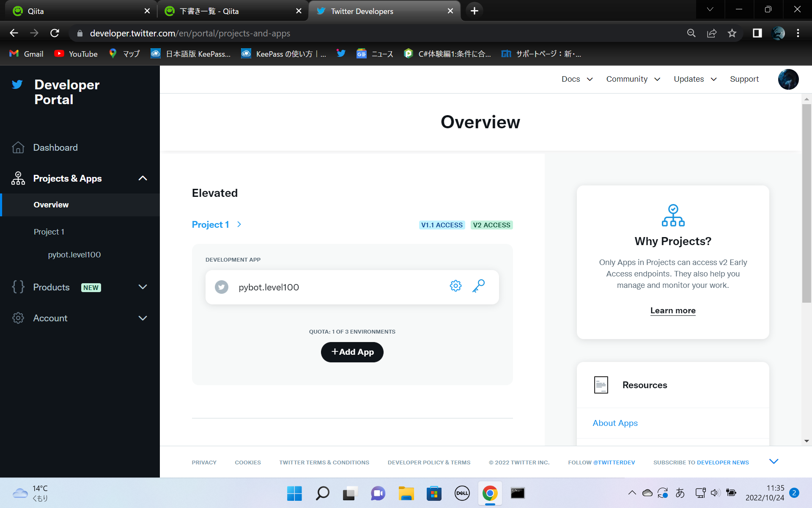
Task: Open the About Apps resource link
Action: coord(615,423)
